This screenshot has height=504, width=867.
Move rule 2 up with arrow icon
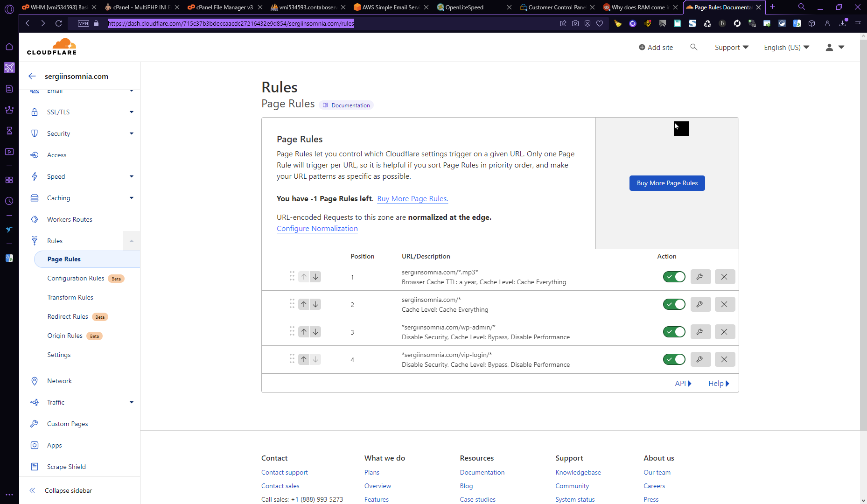tap(304, 304)
